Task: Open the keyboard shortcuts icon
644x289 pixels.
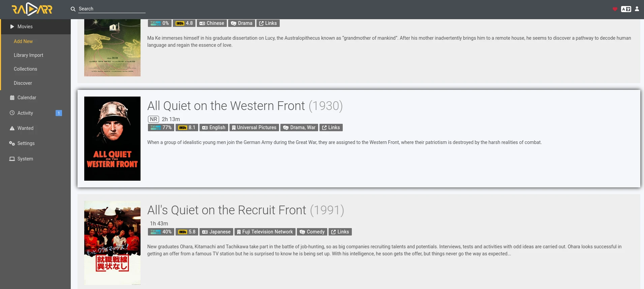Action: 626,9
